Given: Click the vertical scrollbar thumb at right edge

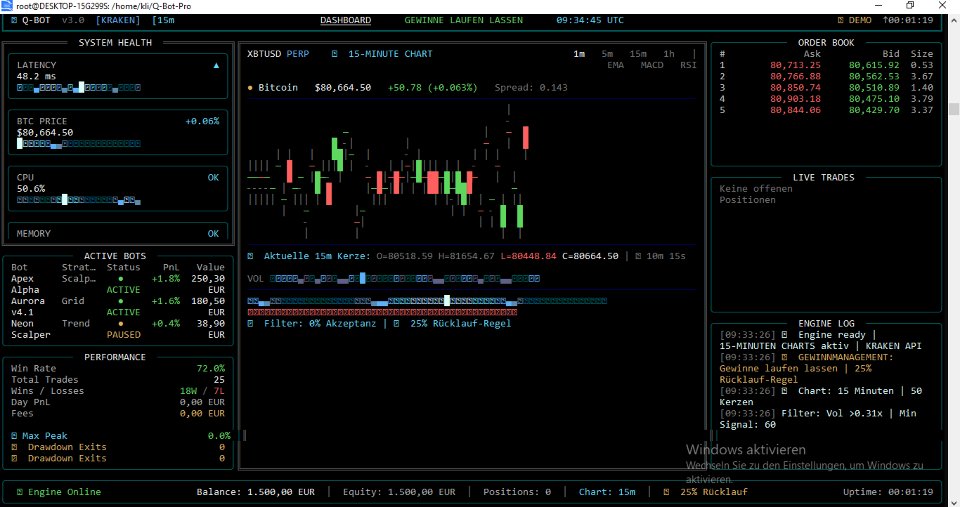Looking at the screenshot, I should [x=954, y=109].
